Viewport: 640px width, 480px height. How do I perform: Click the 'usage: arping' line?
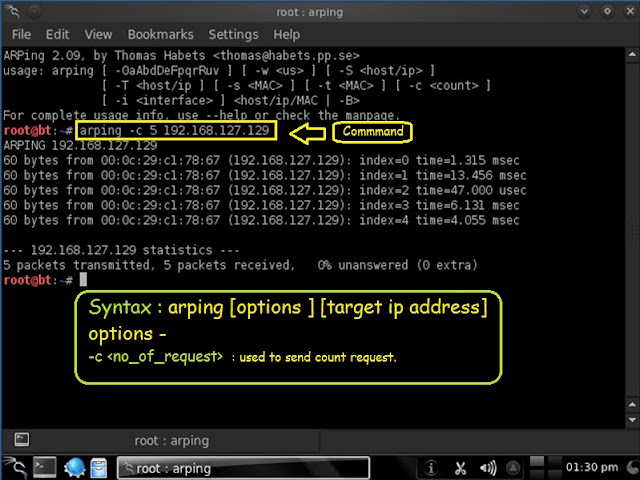(x=219, y=71)
